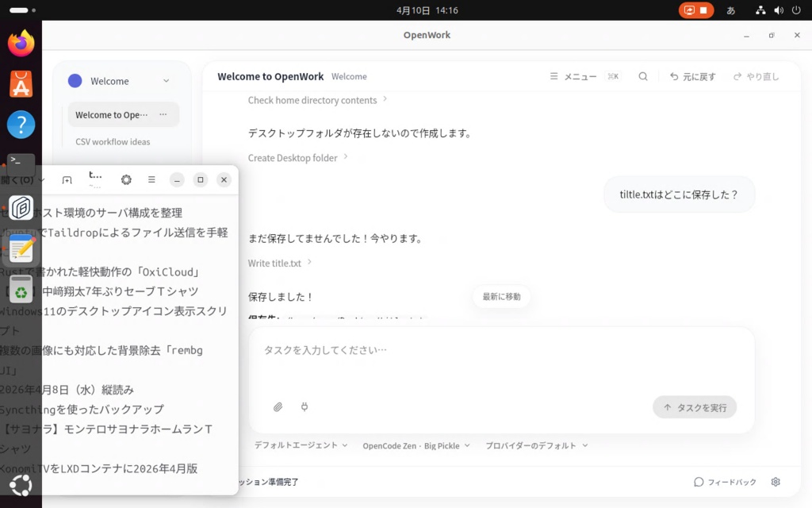Select the CSV workflow ideas session
This screenshot has width=812, height=508.
pos(113,142)
